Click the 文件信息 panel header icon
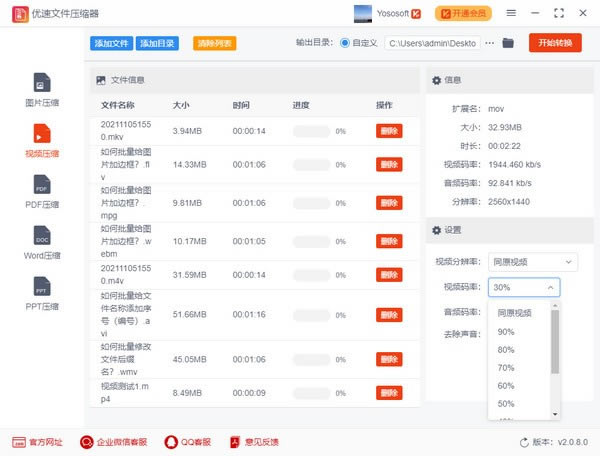The width and height of the screenshot is (600, 456). 101,80
